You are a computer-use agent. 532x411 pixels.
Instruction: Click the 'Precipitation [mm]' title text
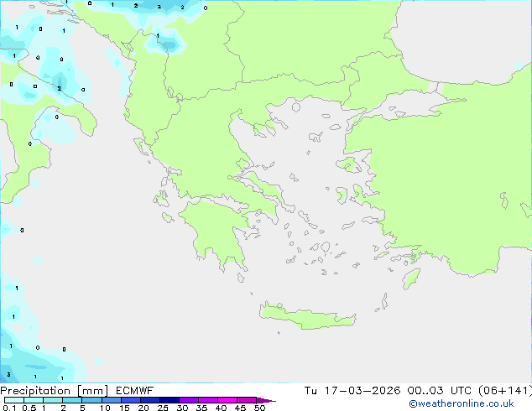point(55,391)
